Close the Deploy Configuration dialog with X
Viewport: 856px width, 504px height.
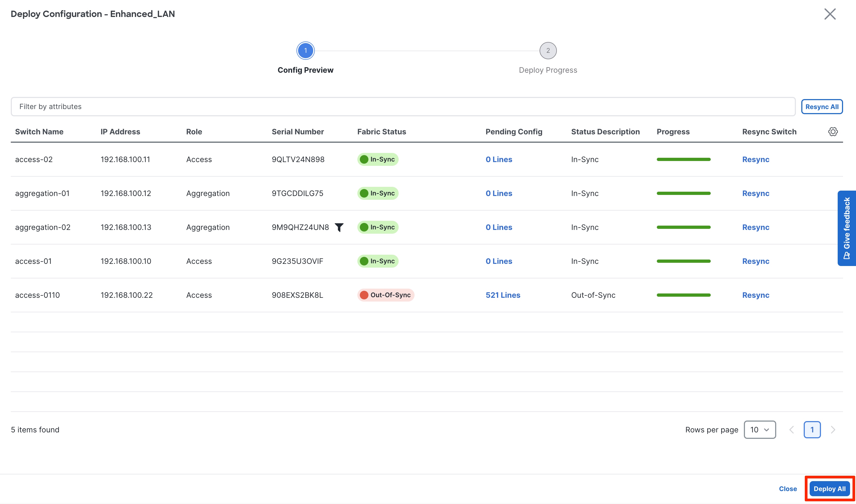tap(830, 14)
